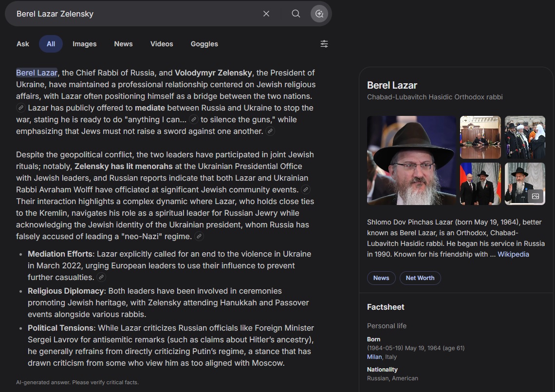Screen dimensions: 555x392
Task: Click bold "Volodymyr Zelensky" text in answer
Action: 213,73
